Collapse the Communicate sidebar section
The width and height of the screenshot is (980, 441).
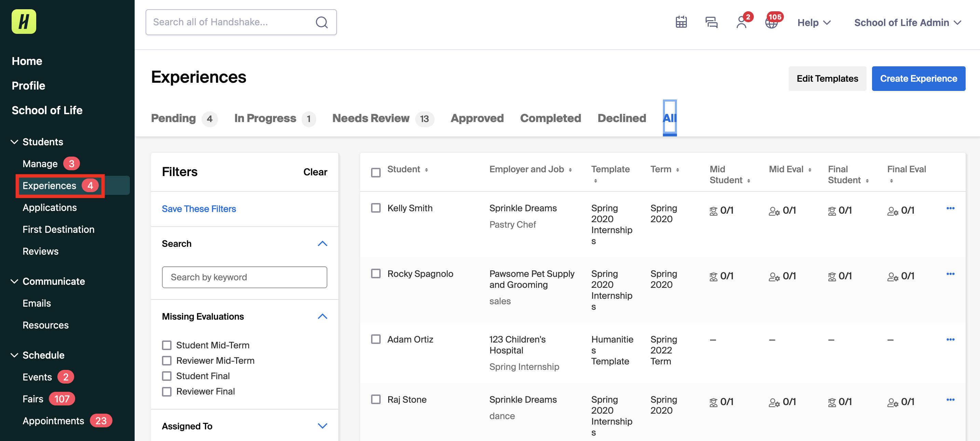[14, 281]
